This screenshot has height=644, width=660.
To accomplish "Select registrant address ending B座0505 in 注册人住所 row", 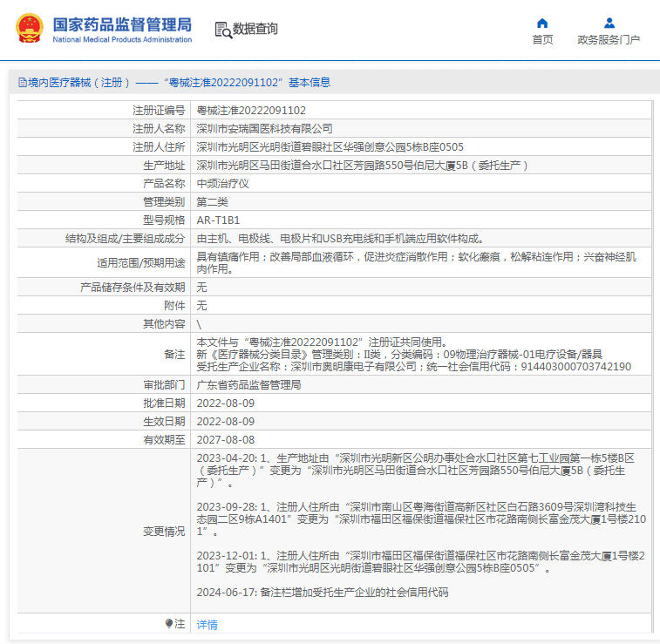I will (330, 146).
